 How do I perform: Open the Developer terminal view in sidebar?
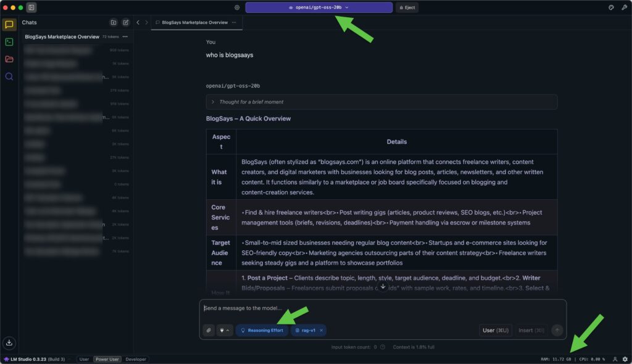pyautogui.click(x=9, y=42)
